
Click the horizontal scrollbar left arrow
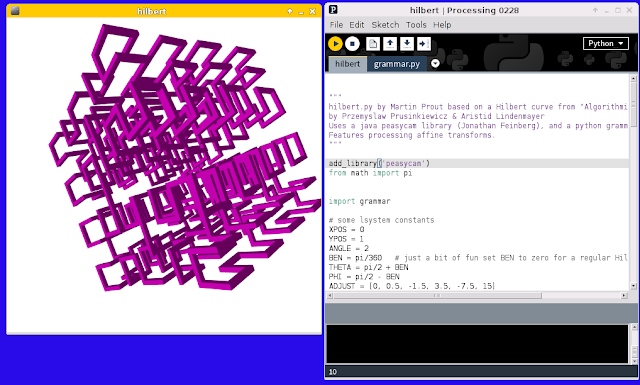[330, 295]
